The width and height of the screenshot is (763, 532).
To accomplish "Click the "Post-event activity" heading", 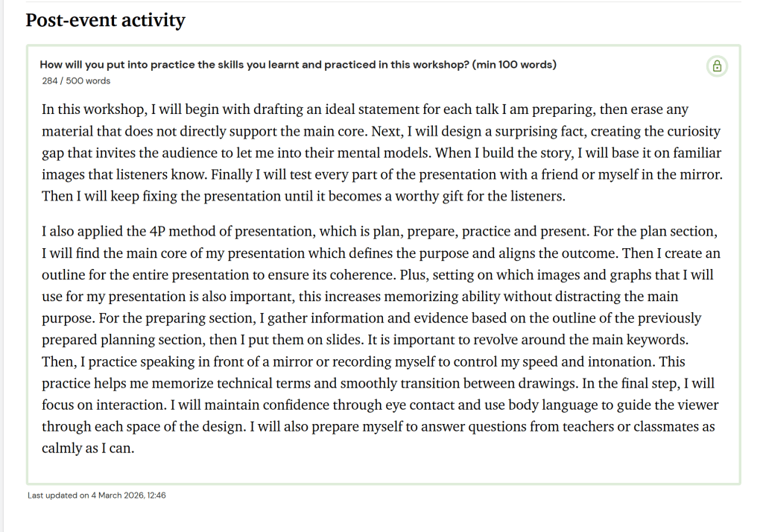I will 105,20.
